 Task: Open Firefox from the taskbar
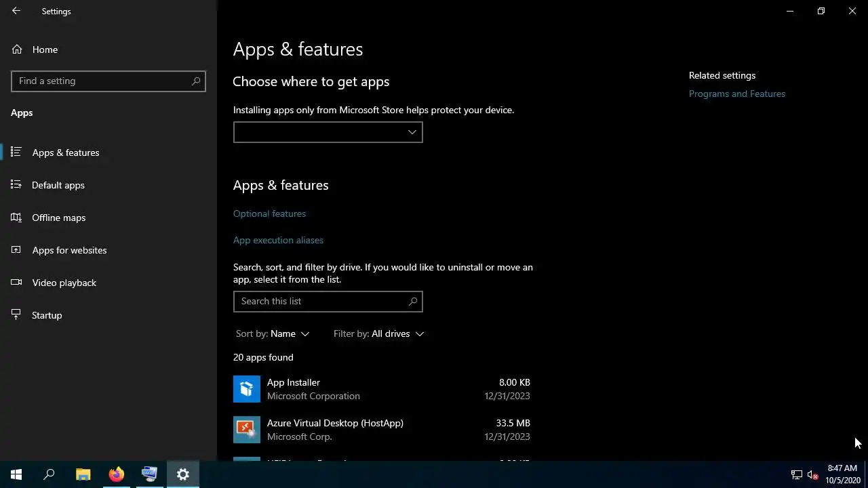[x=117, y=474]
